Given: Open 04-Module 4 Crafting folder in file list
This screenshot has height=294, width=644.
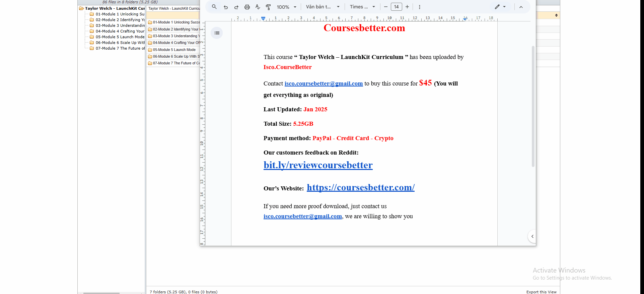Looking at the screenshot, I should 174,43.
